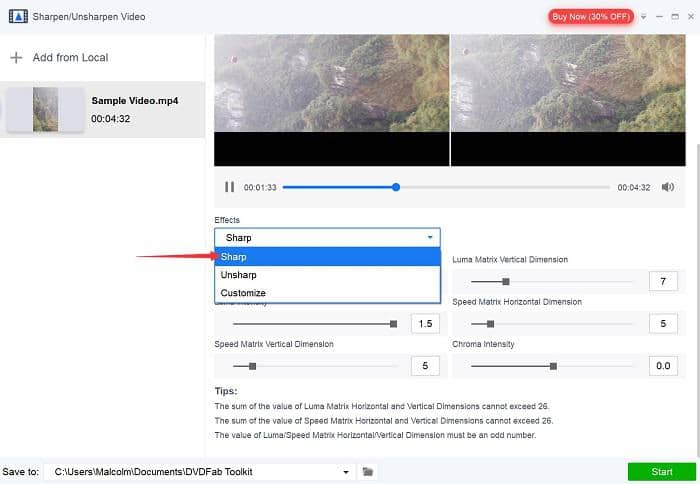This screenshot has height=484, width=700.
Task: Click Chroma Intensity value field 0.0
Action: tap(663, 366)
